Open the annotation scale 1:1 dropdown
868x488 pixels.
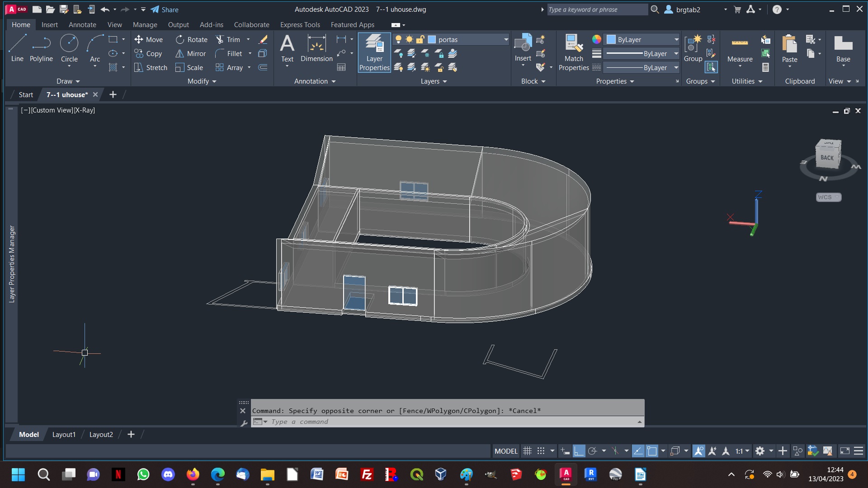coord(742,451)
